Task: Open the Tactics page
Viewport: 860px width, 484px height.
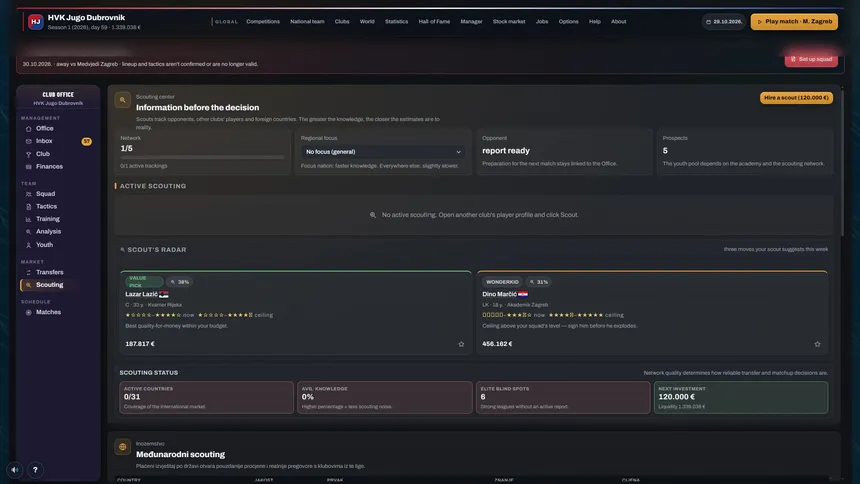Action: pyautogui.click(x=46, y=206)
